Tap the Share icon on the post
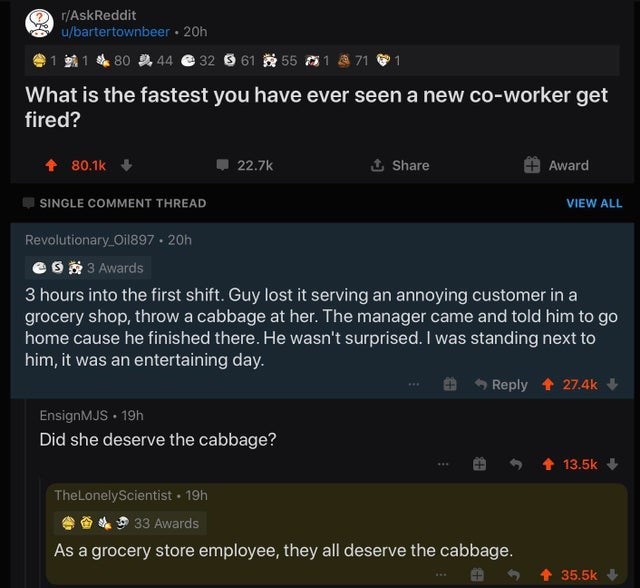640x588 pixels. pos(379,165)
